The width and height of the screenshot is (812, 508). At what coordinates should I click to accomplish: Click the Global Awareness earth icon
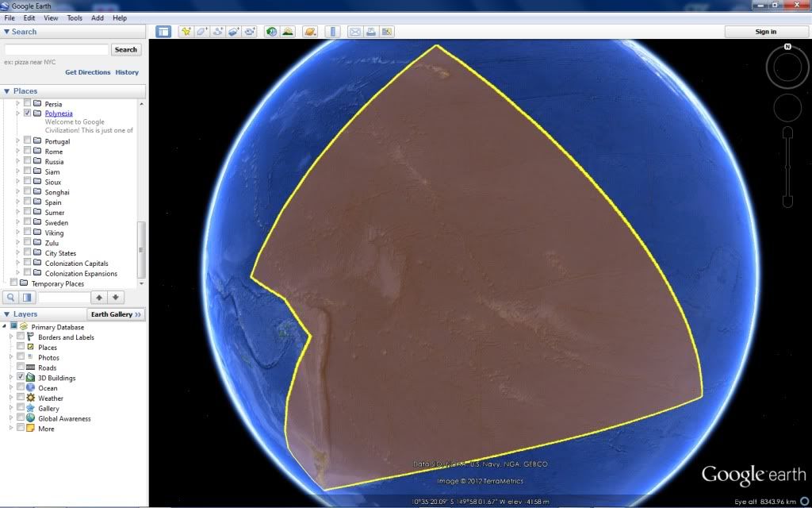31,418
